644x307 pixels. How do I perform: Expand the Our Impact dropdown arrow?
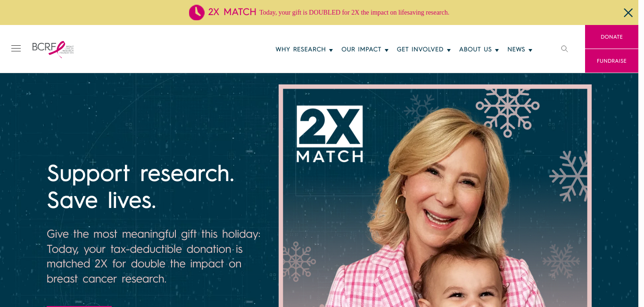tap(387, 50)
